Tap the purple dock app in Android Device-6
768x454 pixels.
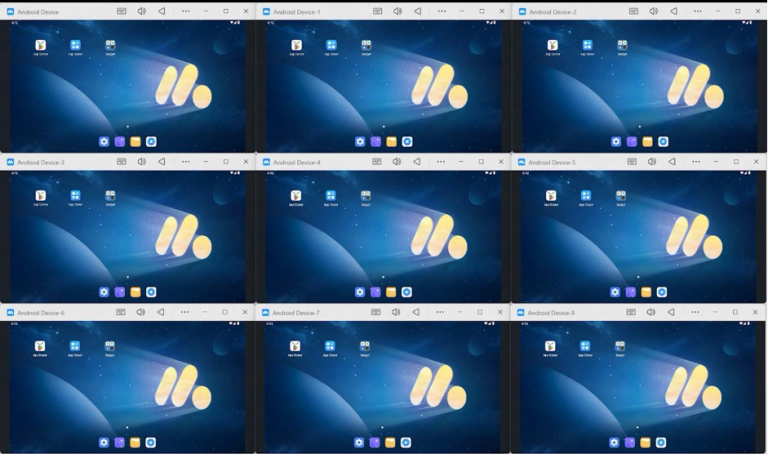[x=119, y=442]
